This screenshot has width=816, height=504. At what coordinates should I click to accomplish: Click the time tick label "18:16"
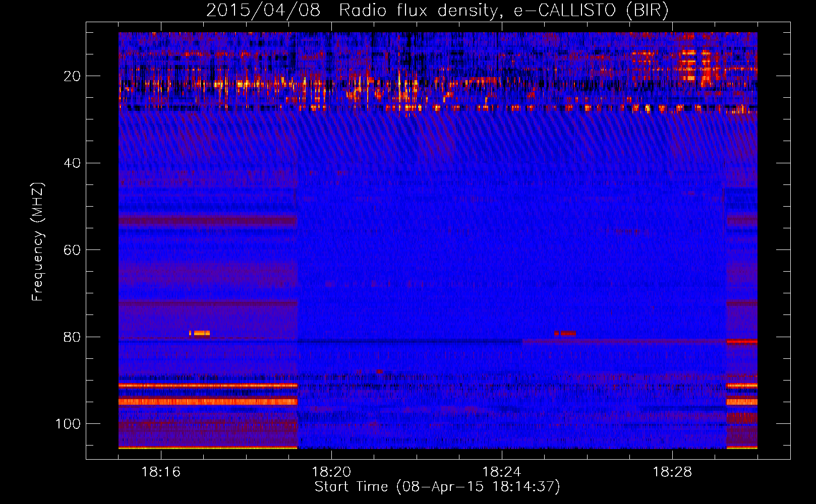(x=161, y=472)
